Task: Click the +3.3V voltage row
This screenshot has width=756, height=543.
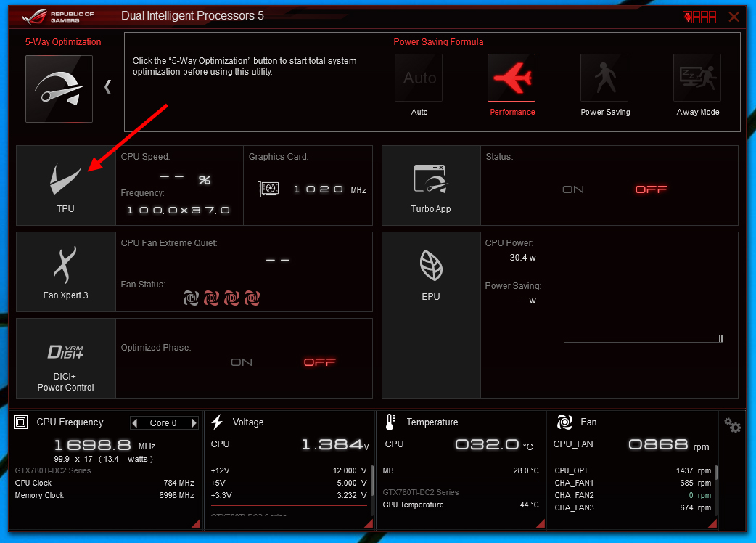Action: (x=289, y=495)
